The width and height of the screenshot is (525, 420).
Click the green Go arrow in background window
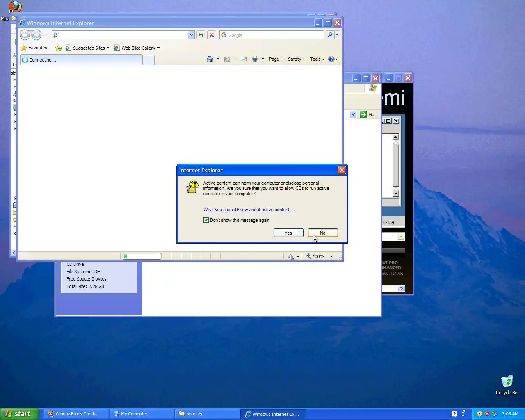point(363,114)
